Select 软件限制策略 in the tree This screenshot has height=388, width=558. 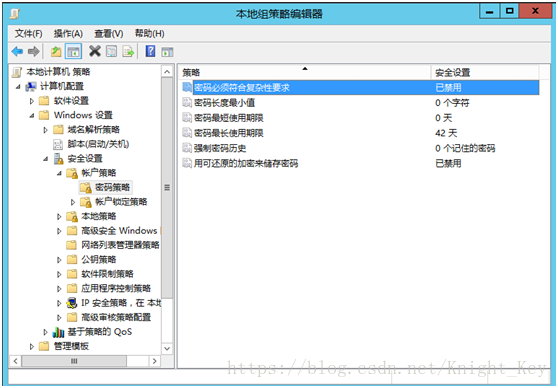coord(107,274)
